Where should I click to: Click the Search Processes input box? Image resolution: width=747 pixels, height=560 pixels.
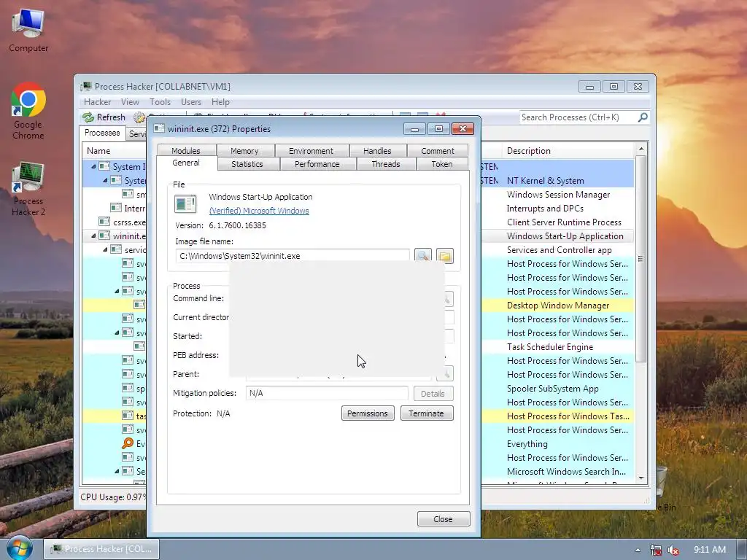[x=578, y=117]
